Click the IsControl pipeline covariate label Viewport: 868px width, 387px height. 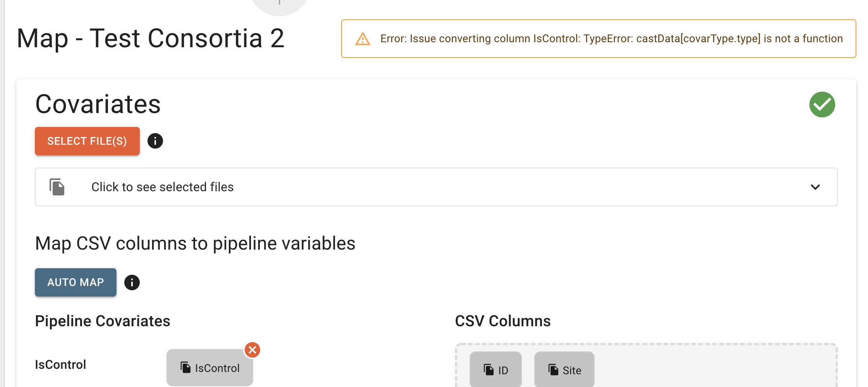60,364
